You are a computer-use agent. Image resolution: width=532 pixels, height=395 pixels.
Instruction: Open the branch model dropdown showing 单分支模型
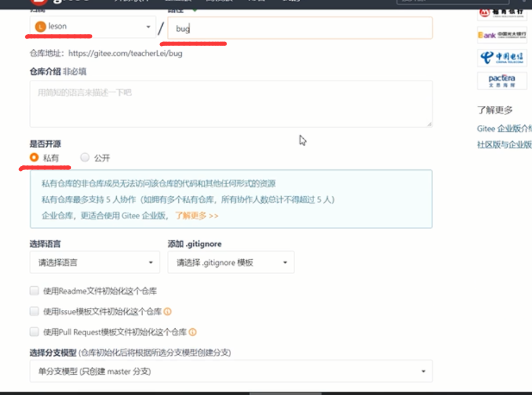point(231,371)
